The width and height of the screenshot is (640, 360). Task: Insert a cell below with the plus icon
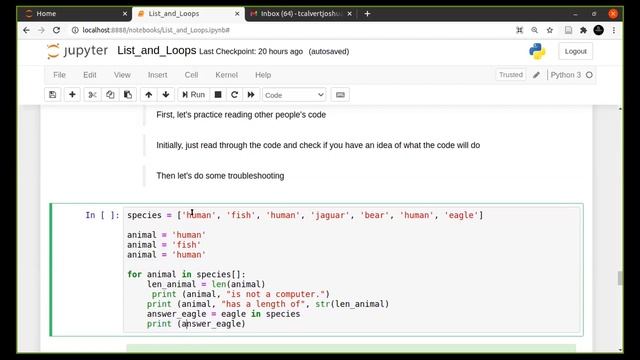point(72,95)
